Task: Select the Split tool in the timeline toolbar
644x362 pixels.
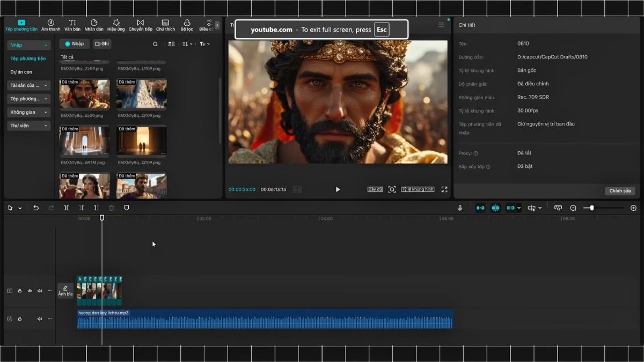Action: 66,208
